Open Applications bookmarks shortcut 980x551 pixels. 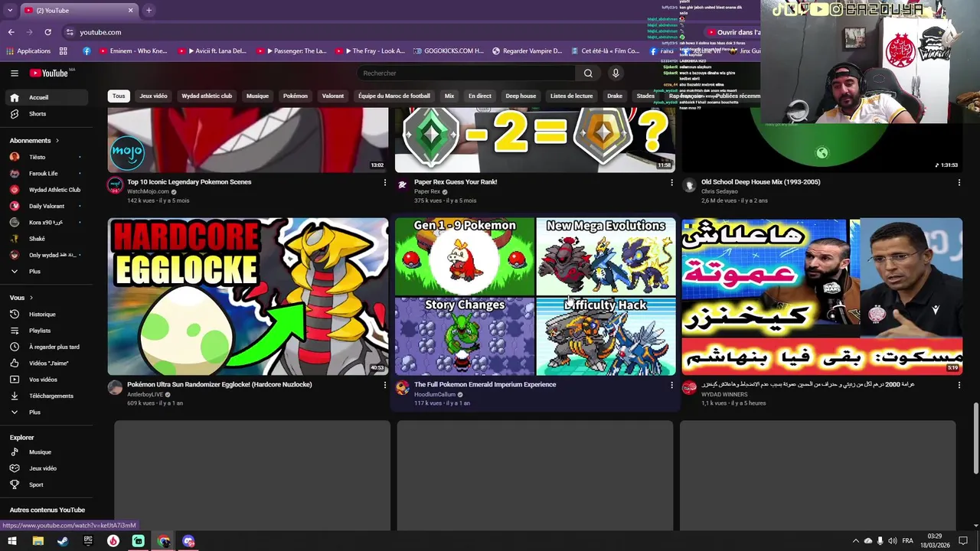28,51
